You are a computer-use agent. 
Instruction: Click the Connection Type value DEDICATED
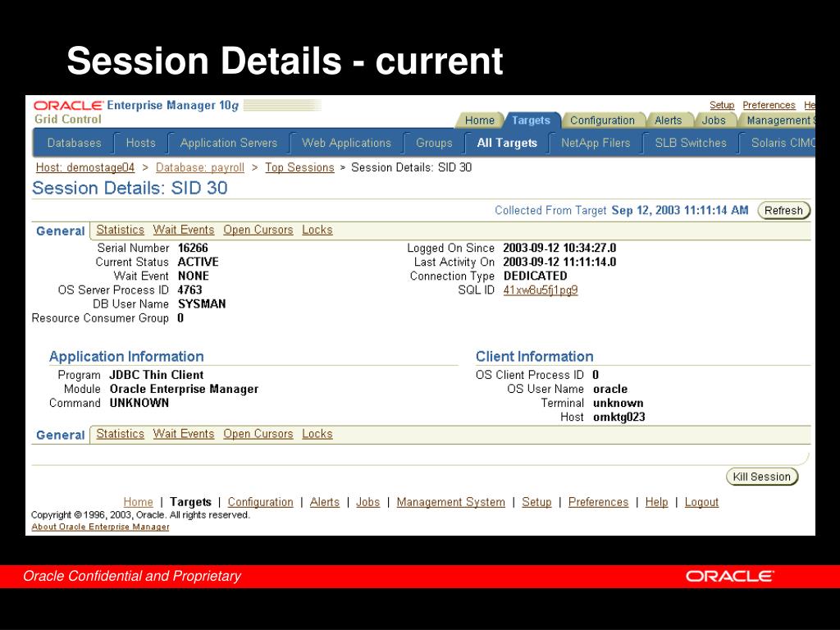pos(535,276)
